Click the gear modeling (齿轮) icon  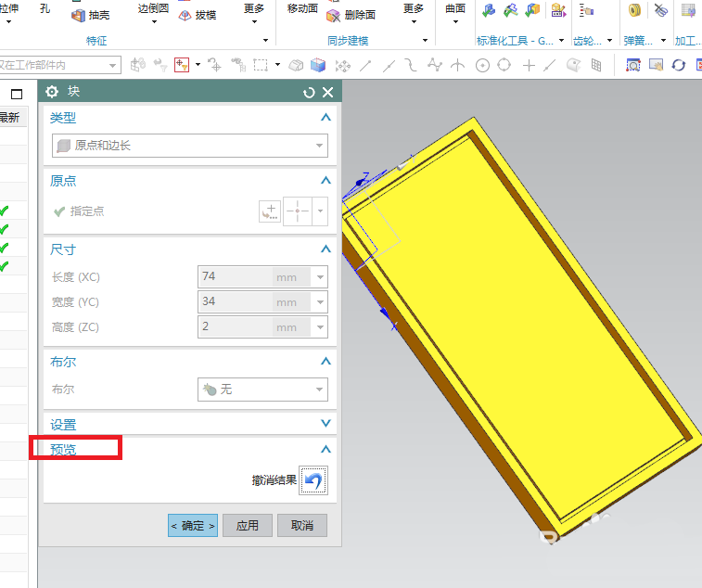[586, 10]
